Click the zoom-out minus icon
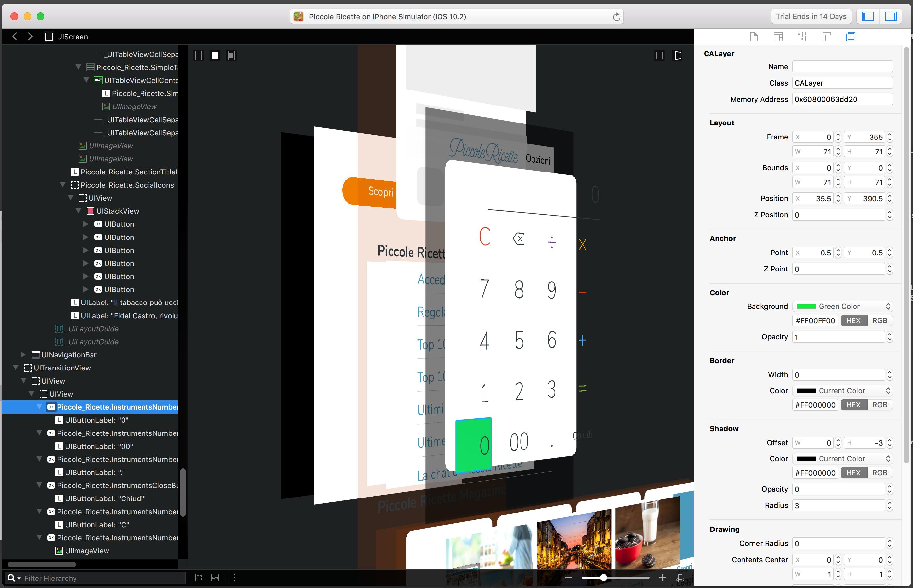 coord(569,578)
